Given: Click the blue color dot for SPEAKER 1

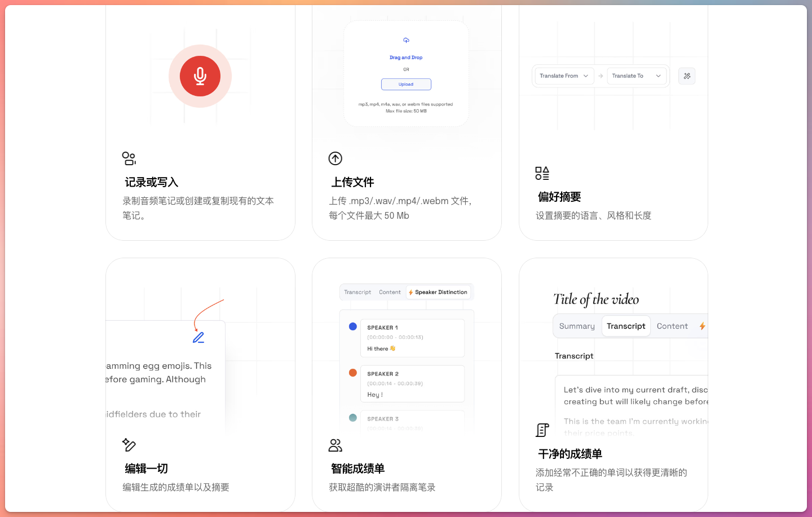Looking at the screenshot, I should 352,326.
